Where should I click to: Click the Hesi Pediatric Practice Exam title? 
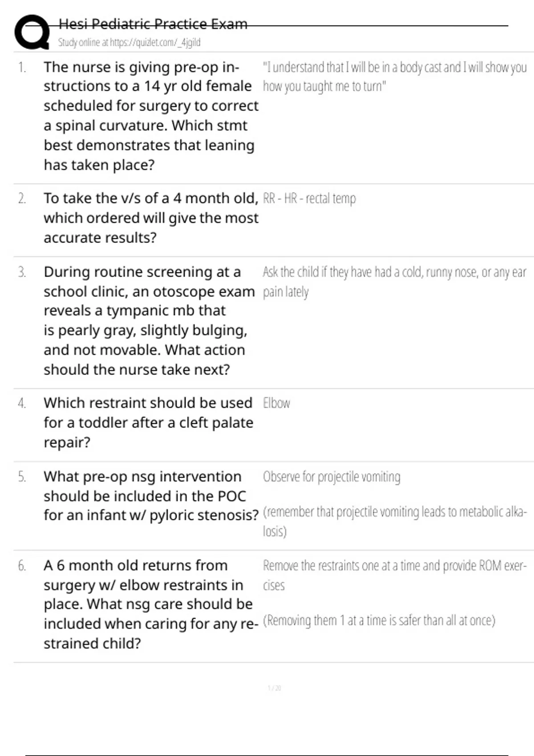point(153,24)
